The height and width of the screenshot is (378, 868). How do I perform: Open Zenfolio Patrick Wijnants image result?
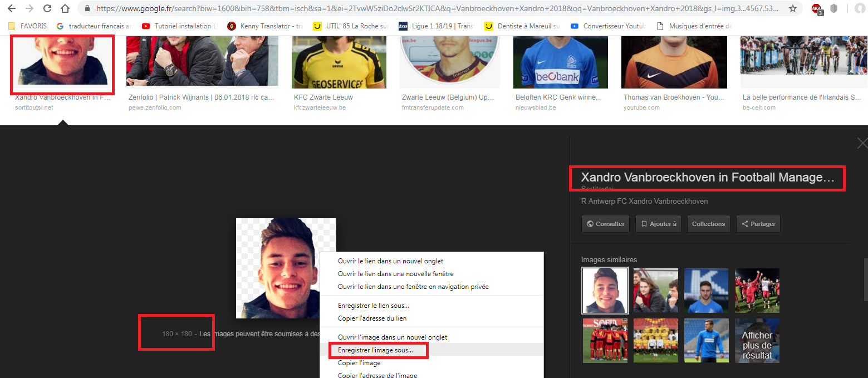tap(202, 61)
